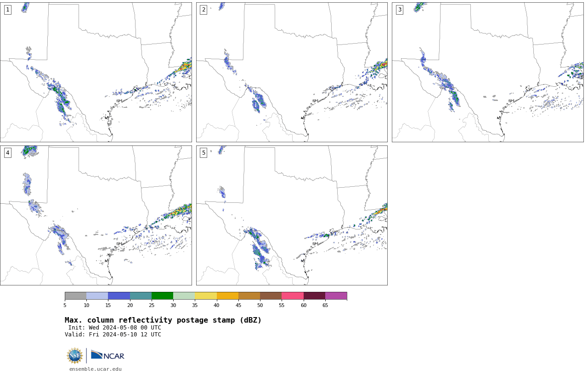Click the orange 40-45 dBZ color swatch
The image size is (588, 374).
227,296
